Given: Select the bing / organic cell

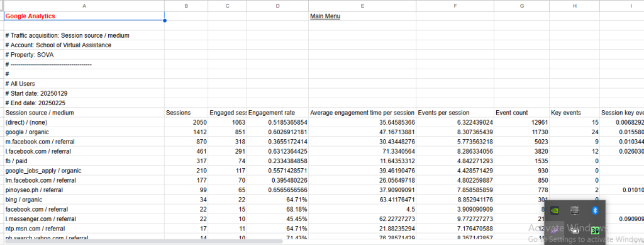Looking at the screenshot, I should [x=84, y=200].
